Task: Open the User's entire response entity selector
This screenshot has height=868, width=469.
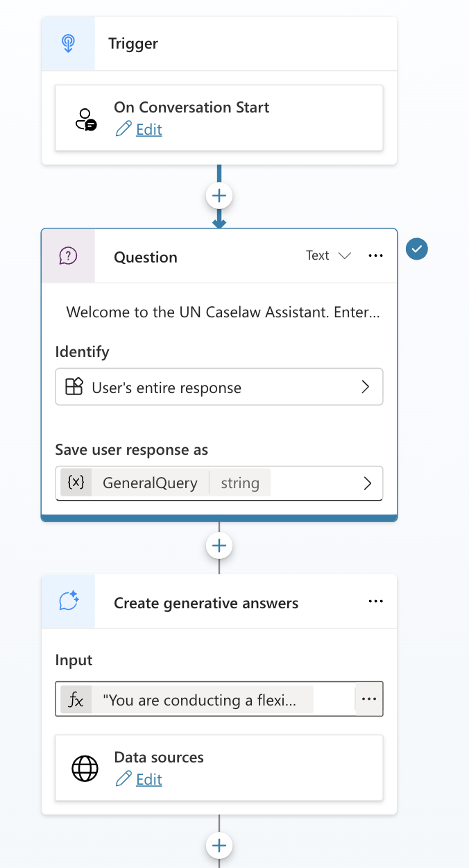Action: coord(219,387)
